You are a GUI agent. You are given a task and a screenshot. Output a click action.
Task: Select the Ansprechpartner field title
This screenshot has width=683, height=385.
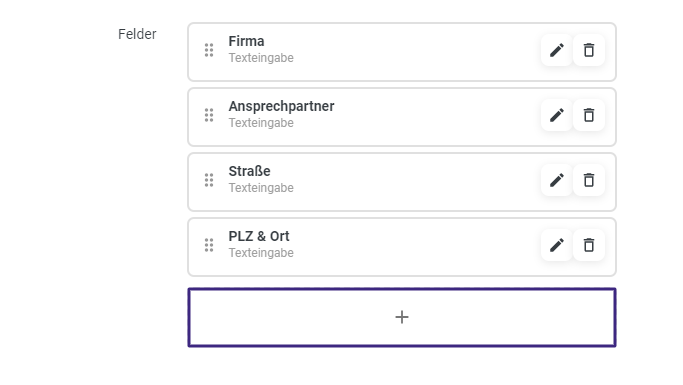click(x=281, y=106)
